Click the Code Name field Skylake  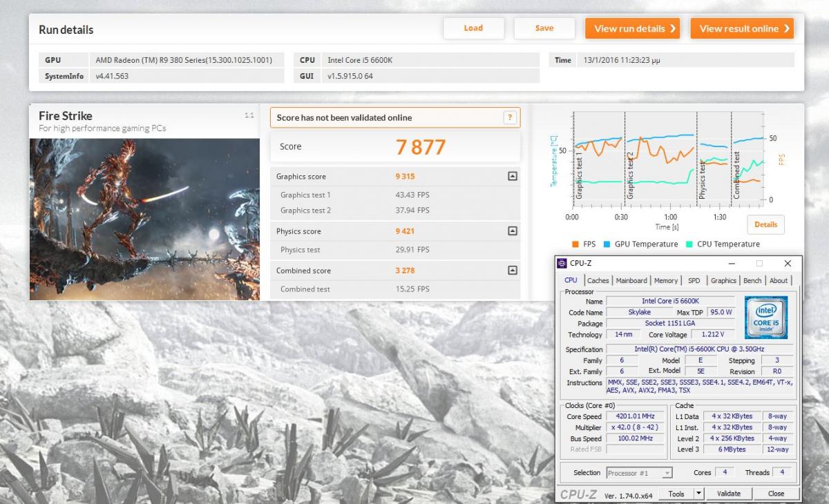click(x=639, y=312)
